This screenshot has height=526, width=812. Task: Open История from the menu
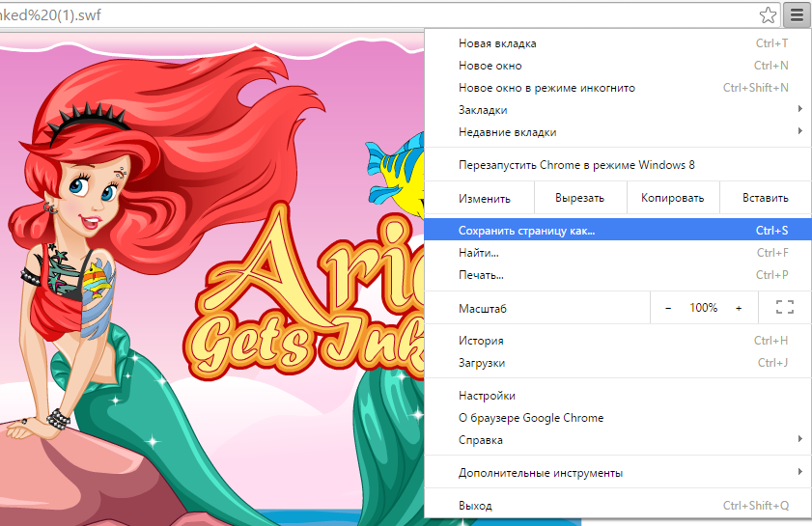[618, 341]
